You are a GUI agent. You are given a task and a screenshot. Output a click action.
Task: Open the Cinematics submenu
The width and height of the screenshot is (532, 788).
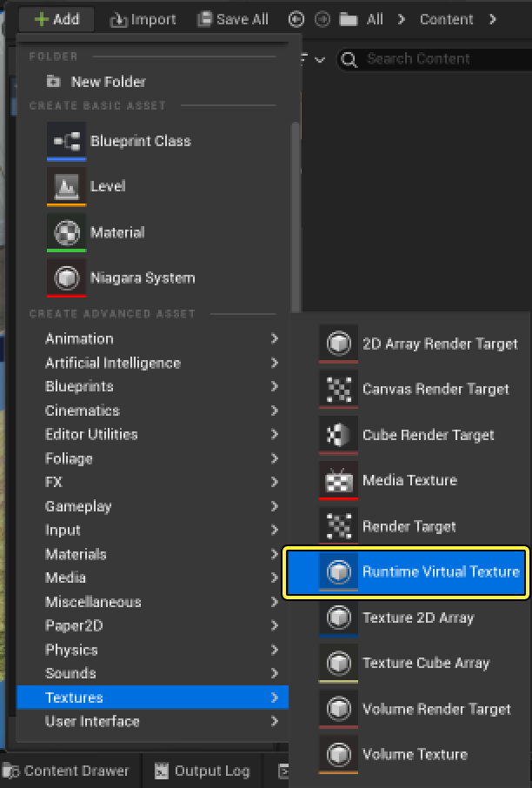click(x=152, y=411)
